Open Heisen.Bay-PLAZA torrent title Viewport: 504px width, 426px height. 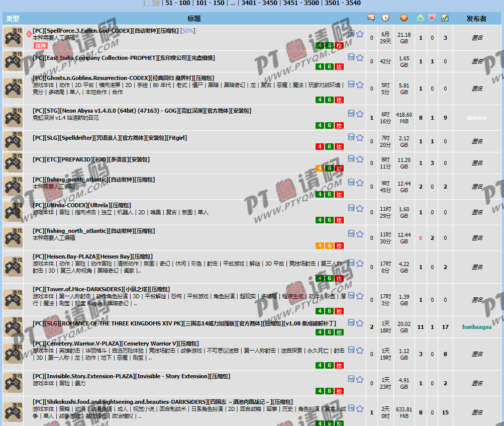92,257
